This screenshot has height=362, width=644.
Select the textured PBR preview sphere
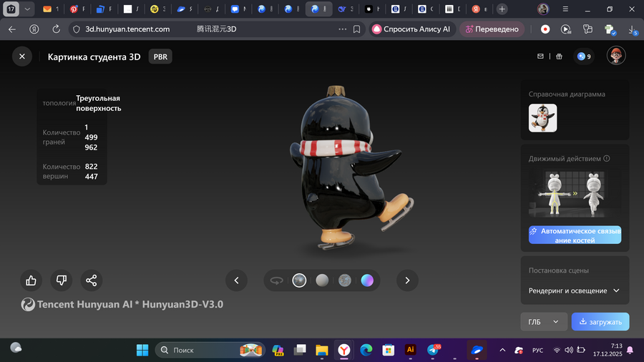coord(299,280)
